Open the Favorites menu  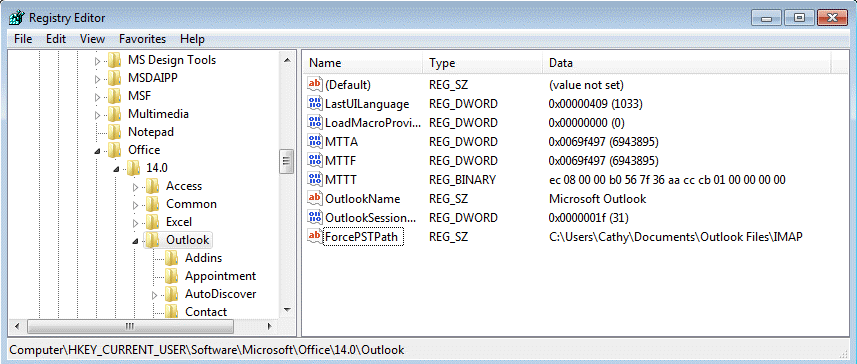pos(142,39)
